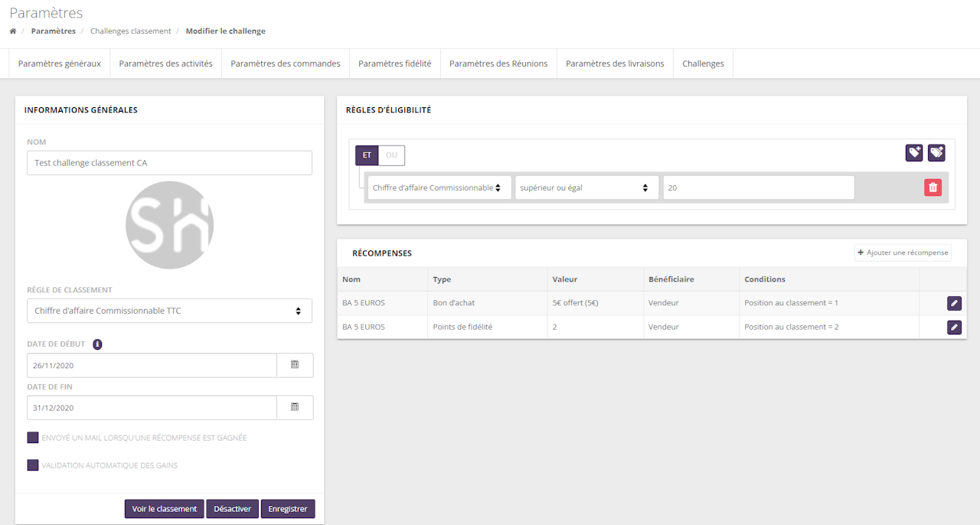Click the add rule group tags icon
The height and width of the screenshot is (525, 980).
[936, 153]
